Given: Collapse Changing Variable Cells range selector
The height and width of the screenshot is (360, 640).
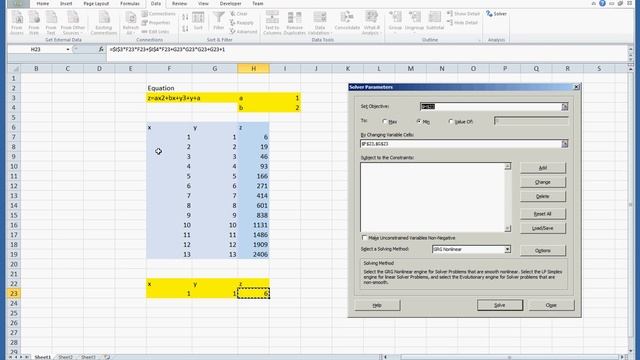Looking at the screenshot, I should [x=564, y=144].
